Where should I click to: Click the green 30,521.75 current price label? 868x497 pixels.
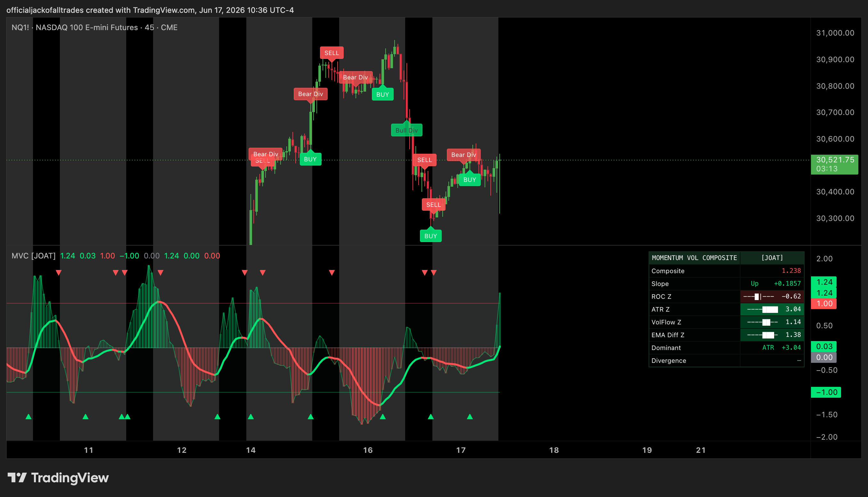tap(835, 160)
